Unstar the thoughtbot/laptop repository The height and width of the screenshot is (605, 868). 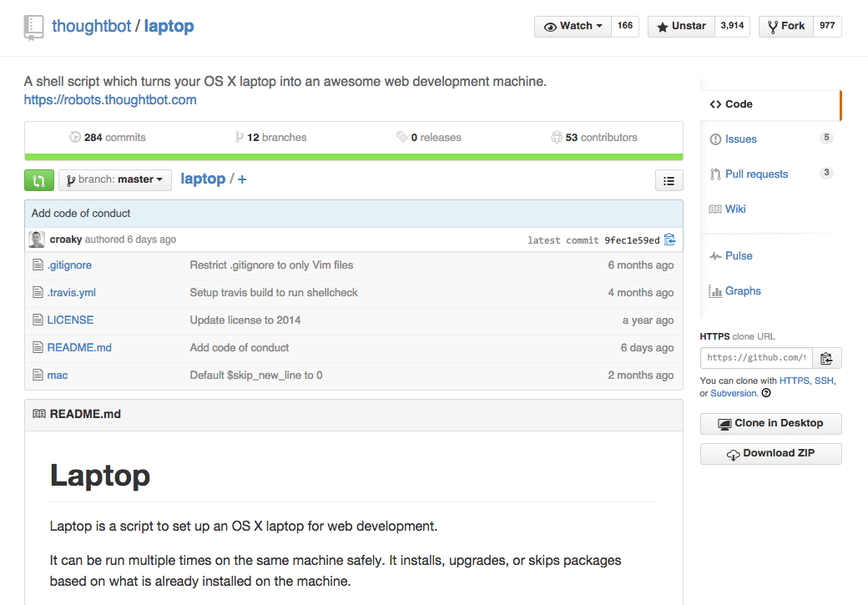pos(681,27)
